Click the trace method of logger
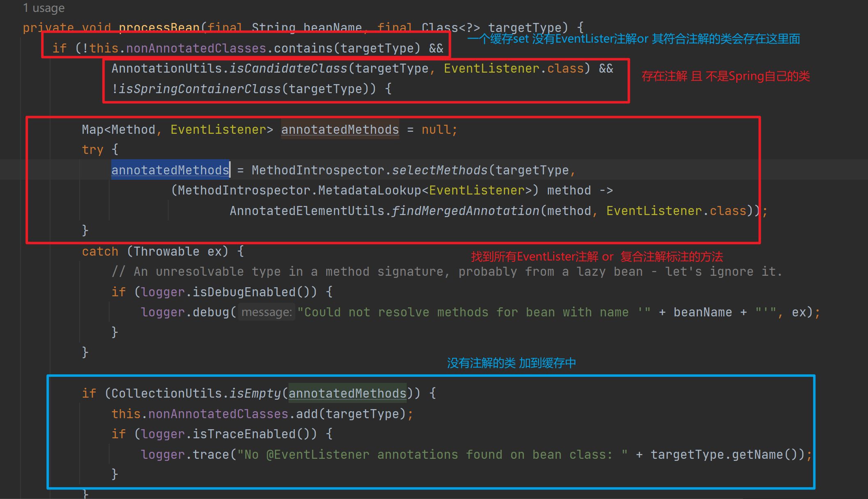Viewport: 868px width, 499px height. pos(211,455)
